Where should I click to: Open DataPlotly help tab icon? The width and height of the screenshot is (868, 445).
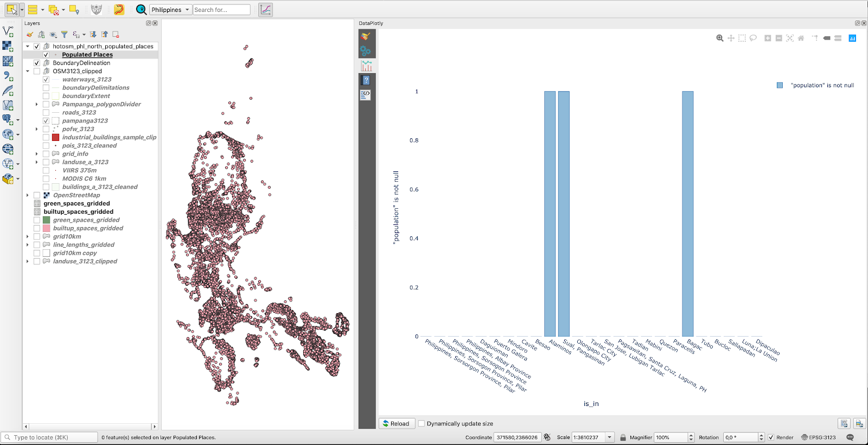(x=367, y=80)
